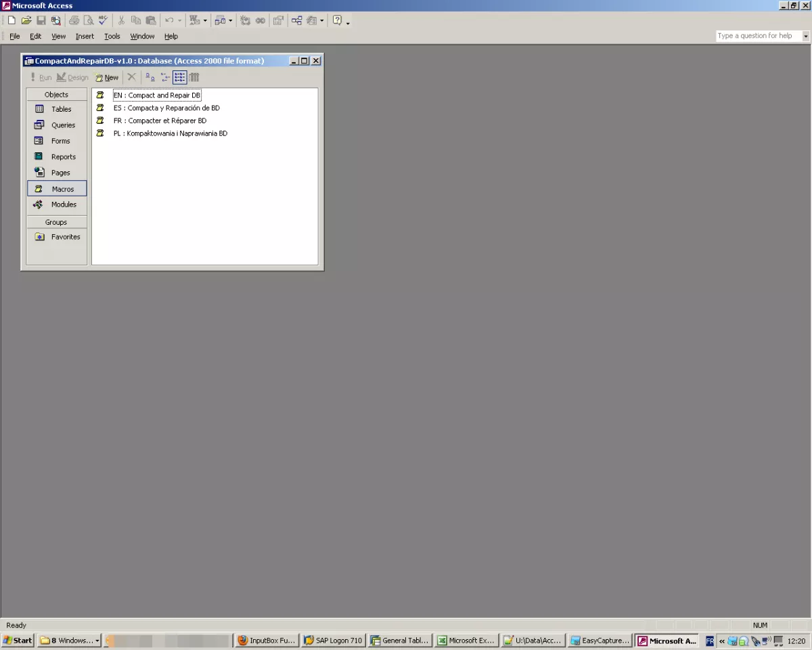Screen dimensions: 812x650
Task: Click the Analyze toolbar icon
Action: (220, 20)
